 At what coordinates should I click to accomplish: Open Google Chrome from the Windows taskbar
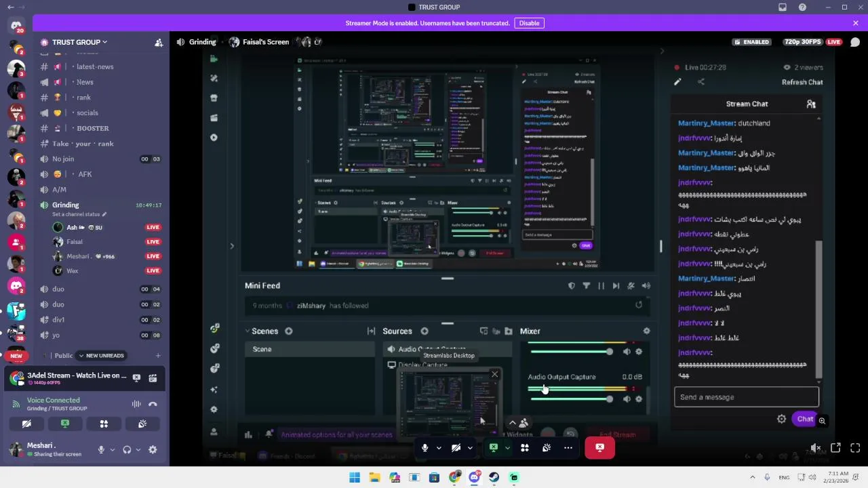click(x=454, y=477)
